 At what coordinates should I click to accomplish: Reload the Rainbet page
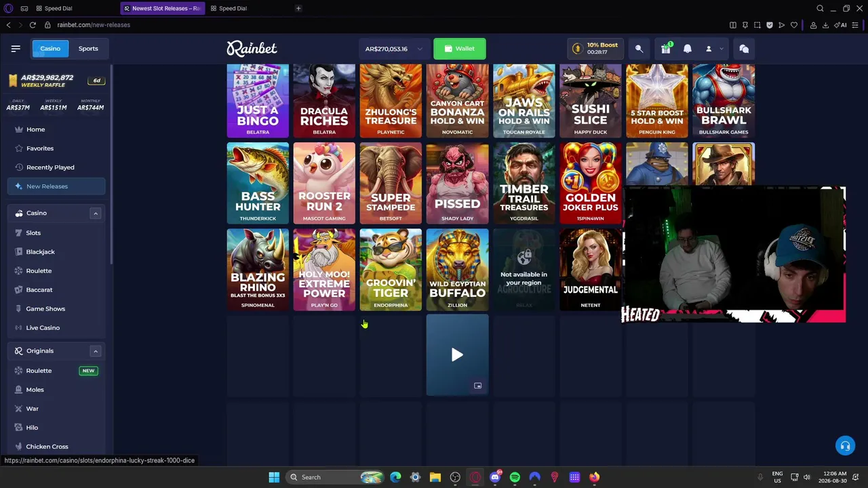[x=33, y=25]
